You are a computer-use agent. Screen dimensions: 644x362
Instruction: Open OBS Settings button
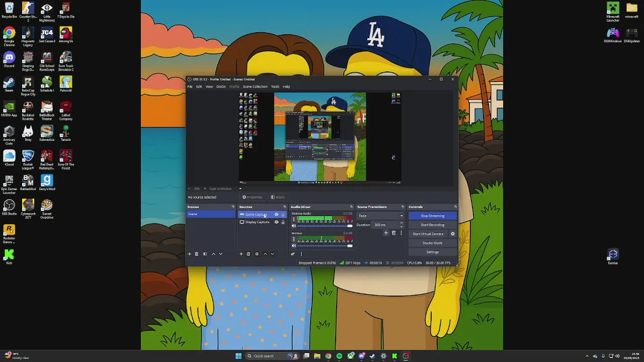coord(432,252)
